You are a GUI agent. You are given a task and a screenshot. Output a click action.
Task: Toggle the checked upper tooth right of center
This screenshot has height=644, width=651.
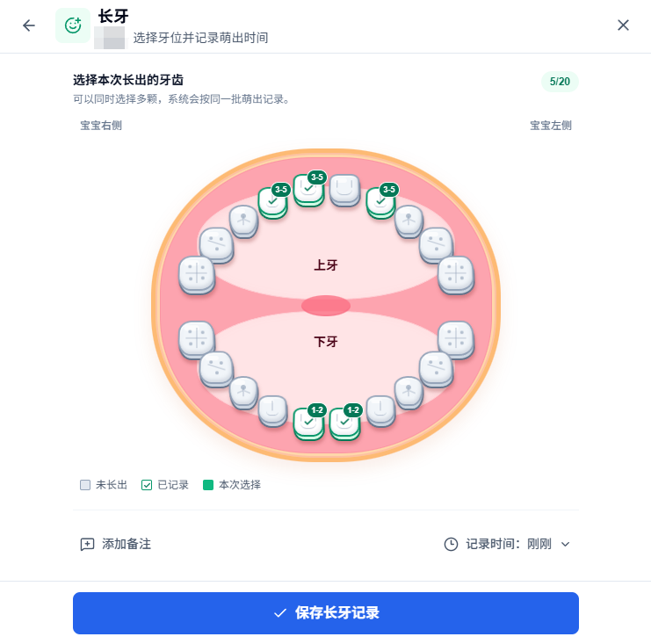pos(380,203)
